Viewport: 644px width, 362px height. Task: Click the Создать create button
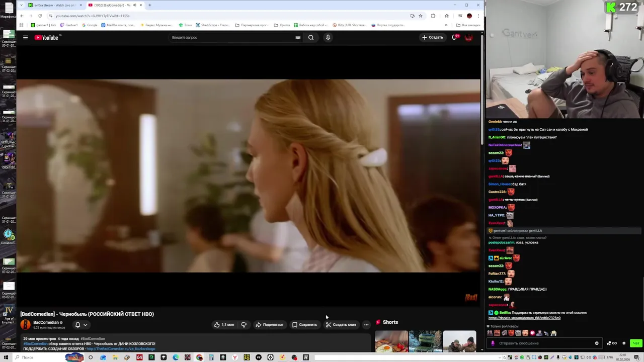tap(433, 37)
